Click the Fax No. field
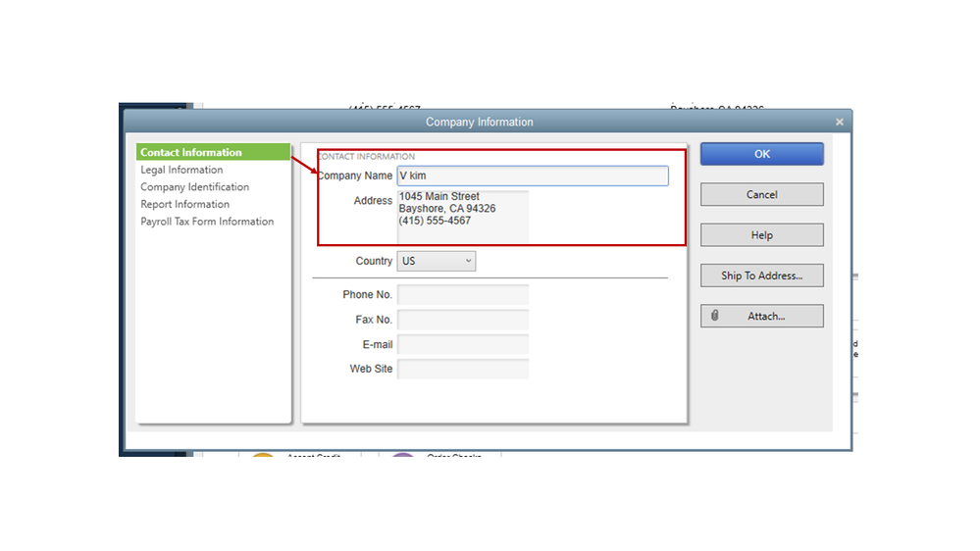 [462, 320]
